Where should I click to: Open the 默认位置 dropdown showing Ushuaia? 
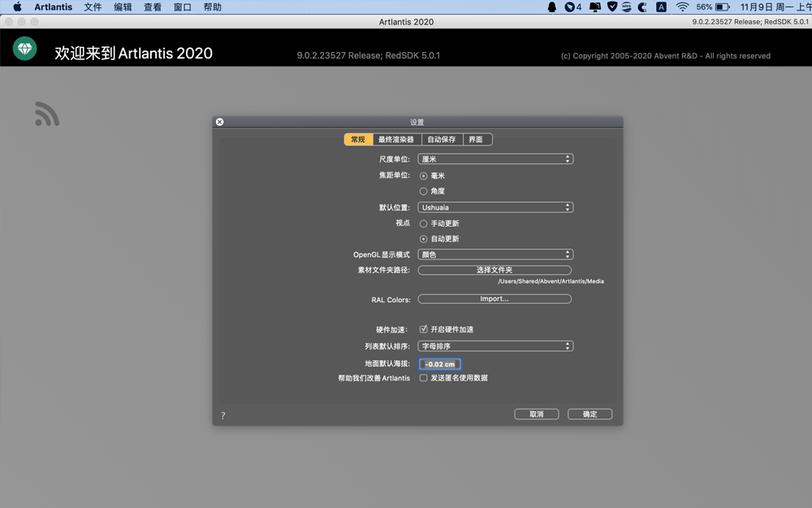495,207
